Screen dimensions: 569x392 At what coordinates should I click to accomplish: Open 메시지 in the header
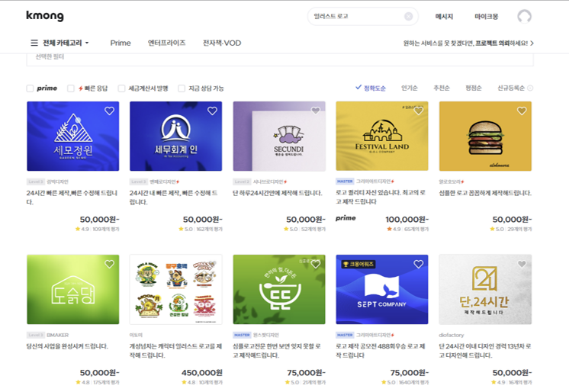(444, 16)
